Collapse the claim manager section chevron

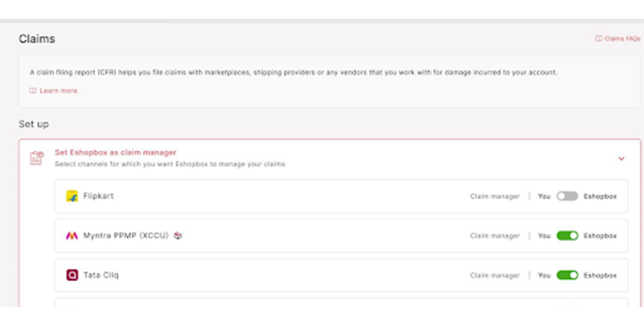621,158
